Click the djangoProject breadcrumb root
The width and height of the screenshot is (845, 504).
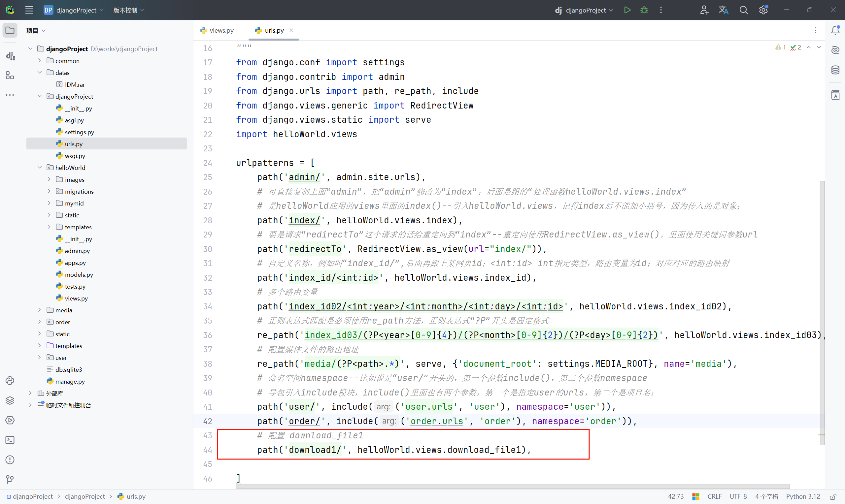[x=30, y=496]
